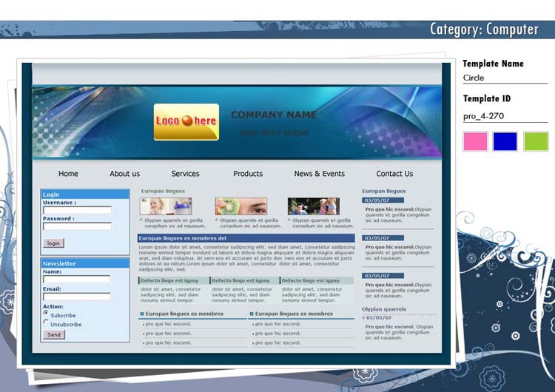The height and width of the screenshot is (392, 555).
Task: Click the family photo thumbnail
Action: pos(314,206)
